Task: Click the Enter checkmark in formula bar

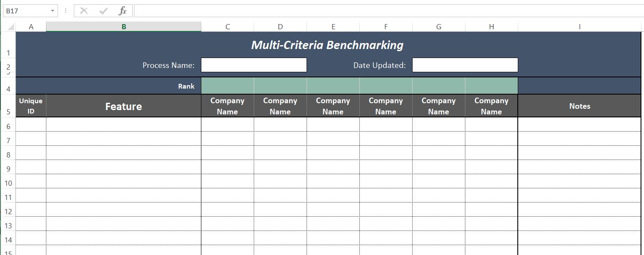Action: coord(103,11)
